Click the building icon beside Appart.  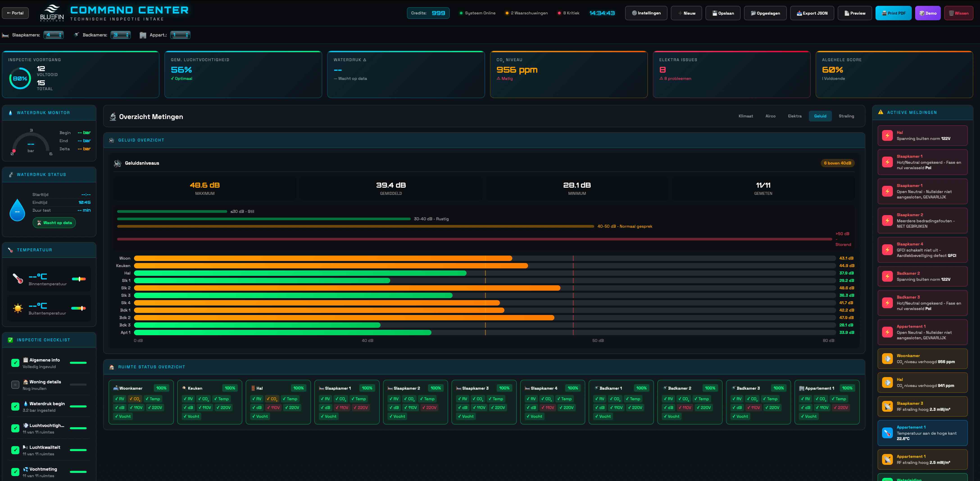(143, 35)
